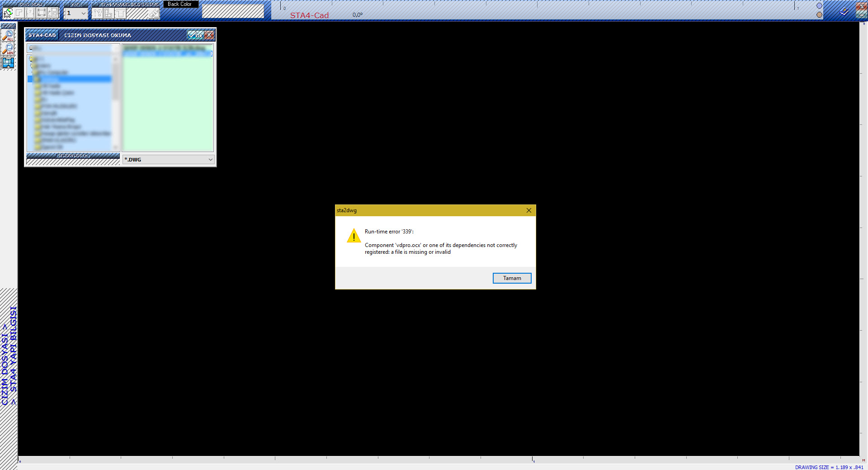Toggle the orange circle indicator
This screenshot has width=868, height=470.
(819, 15)
